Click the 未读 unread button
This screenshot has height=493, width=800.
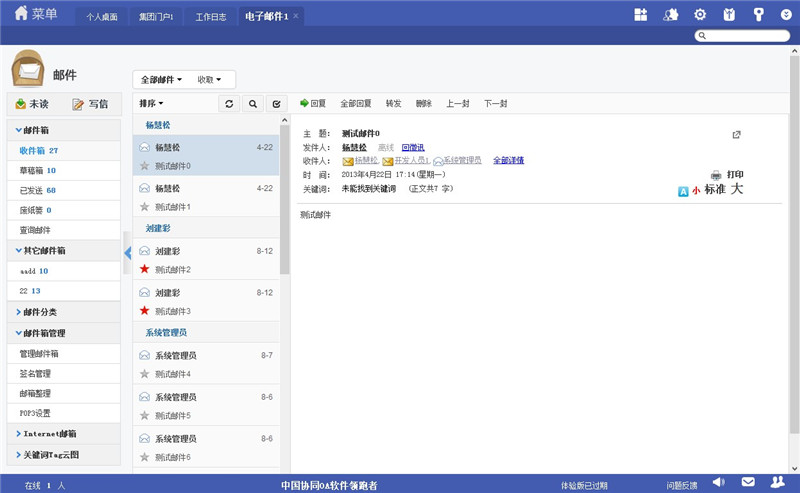[x=32, y=104]
